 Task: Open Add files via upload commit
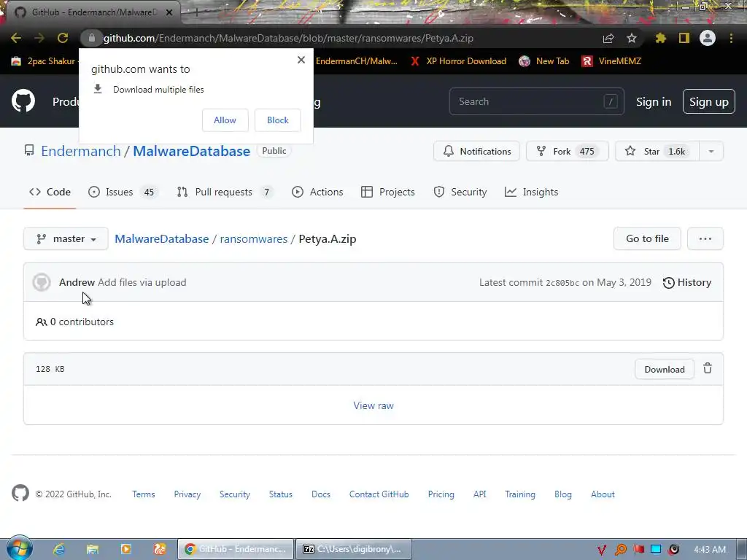click(142, 282)
